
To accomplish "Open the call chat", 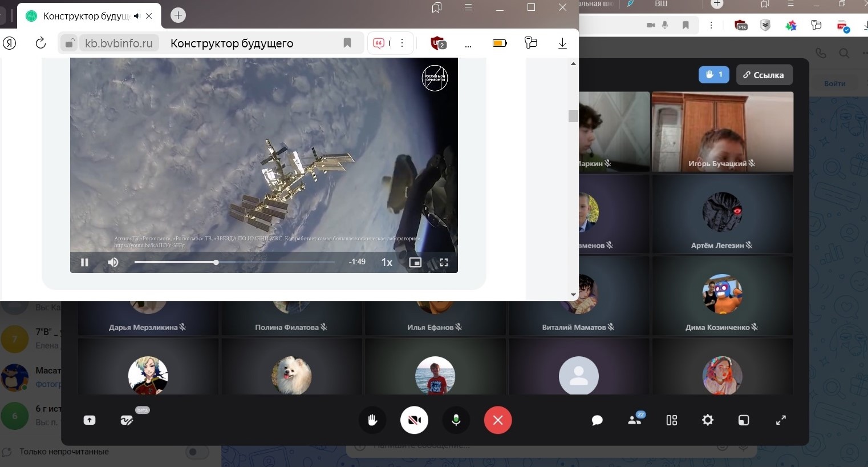I will (x=597, y=420).
